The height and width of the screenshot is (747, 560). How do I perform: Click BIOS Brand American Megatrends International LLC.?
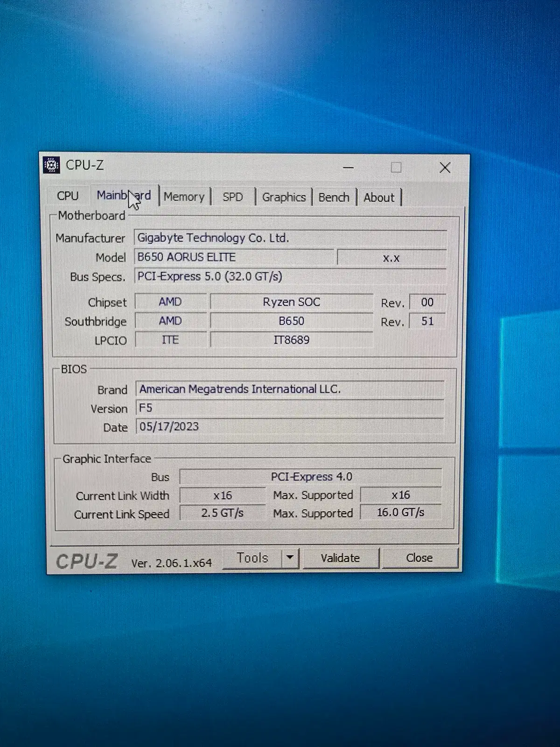click(x=290, y=389)
